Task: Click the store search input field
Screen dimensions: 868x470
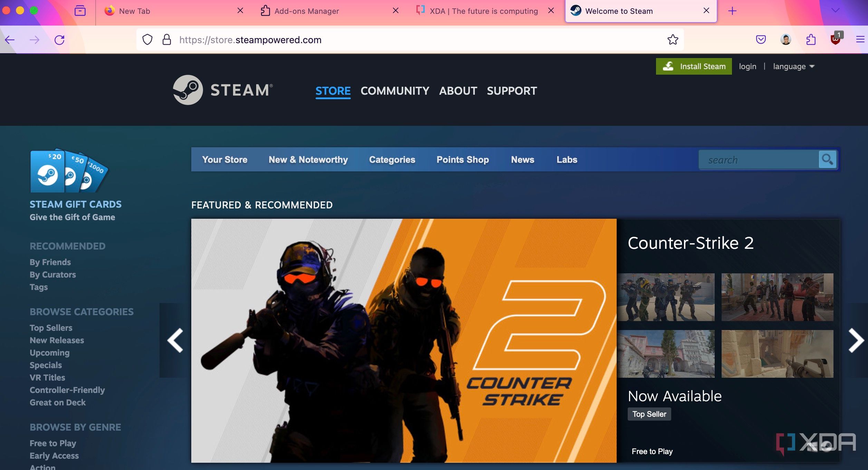Action: pos(759,160)
